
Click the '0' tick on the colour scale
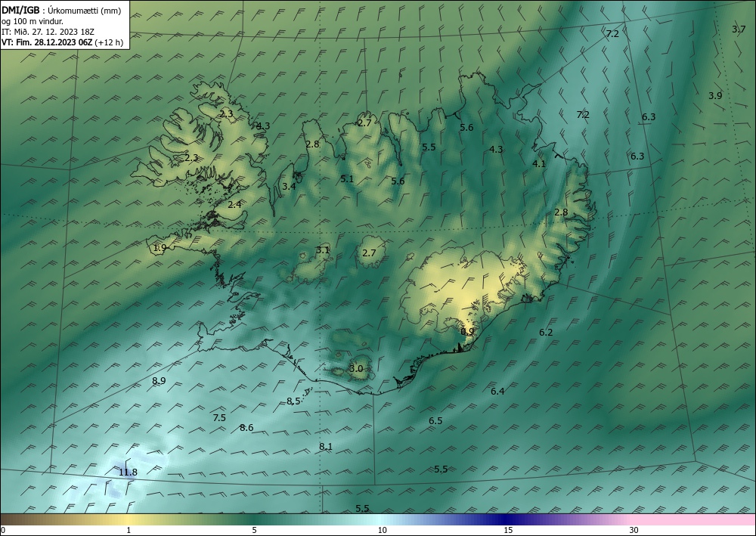pos(3,530)
